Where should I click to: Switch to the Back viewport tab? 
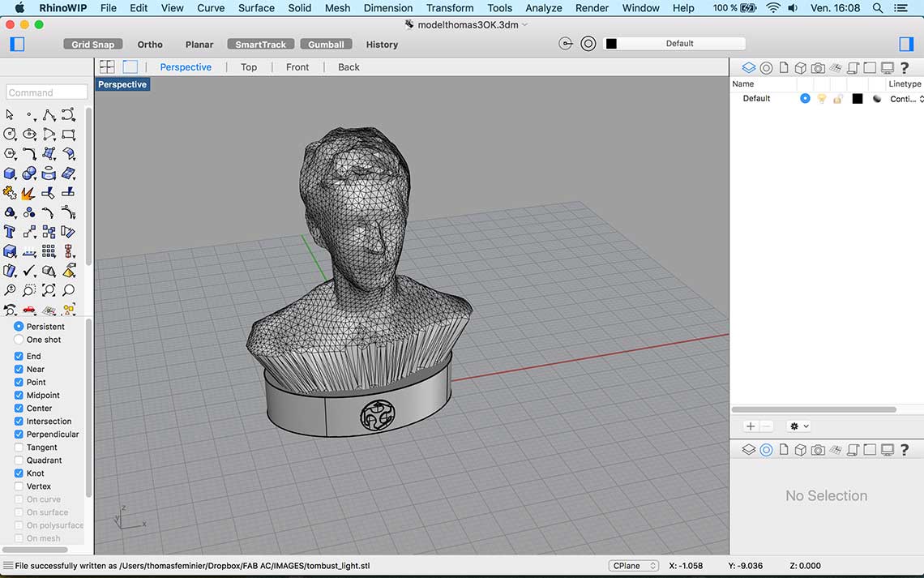coord(349,67)
